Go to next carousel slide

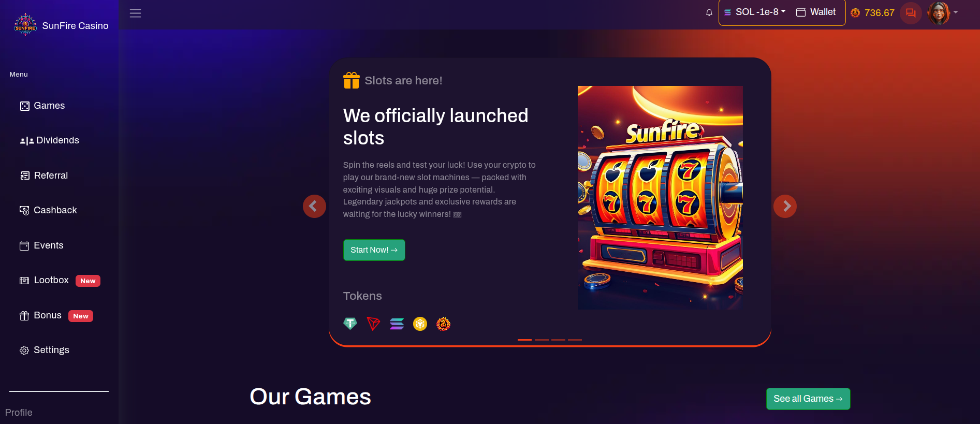pyautogui.click(x=785, y=206)
